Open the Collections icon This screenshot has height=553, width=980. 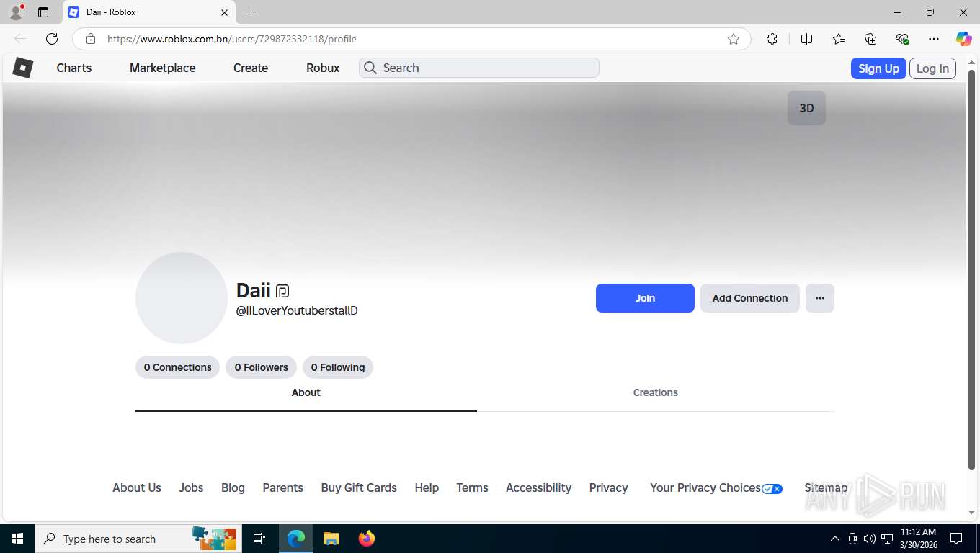(x=870, y=39)
